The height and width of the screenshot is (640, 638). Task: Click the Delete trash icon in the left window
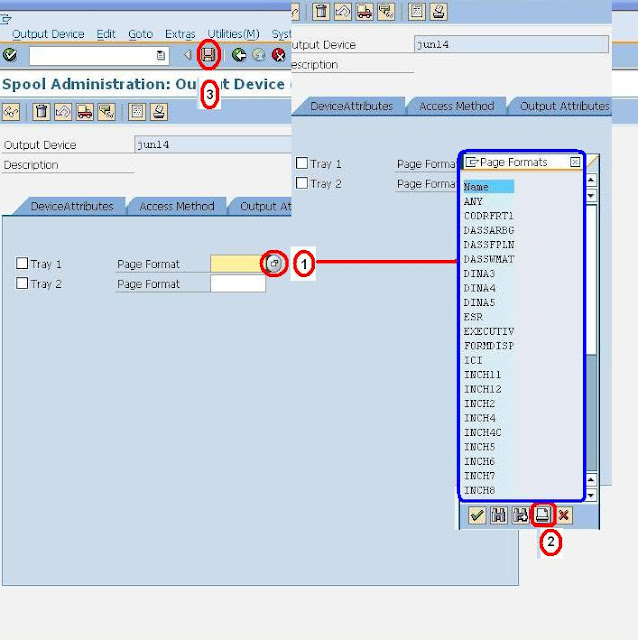click(41, 112)
